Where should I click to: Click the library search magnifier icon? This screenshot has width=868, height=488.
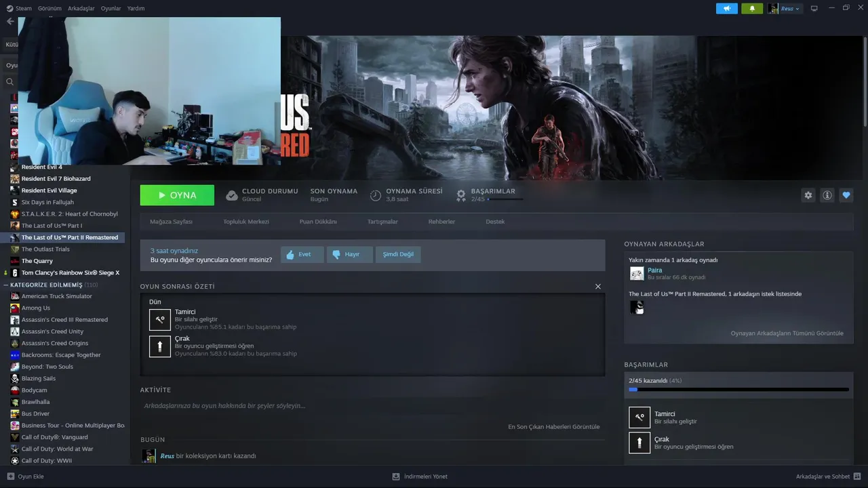(x=10, y=81)
